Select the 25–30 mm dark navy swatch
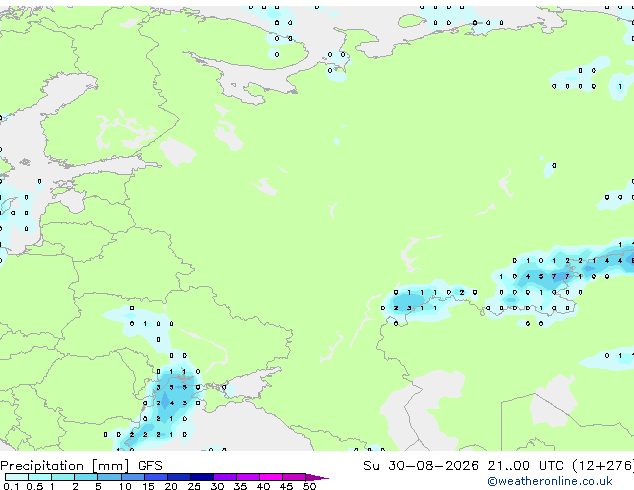634x490 pixels. (x=201, y=477)
